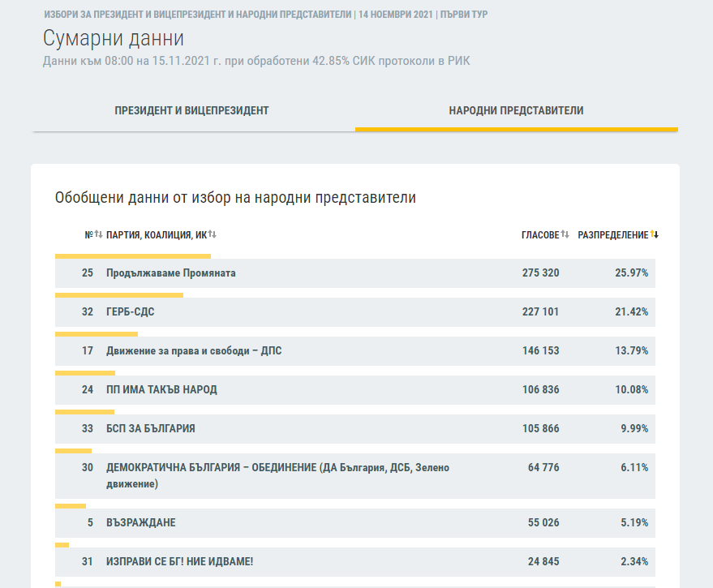Select the ВЪЗРАЖДАНЕ party row
713x588 pixels.
[141, 523]
